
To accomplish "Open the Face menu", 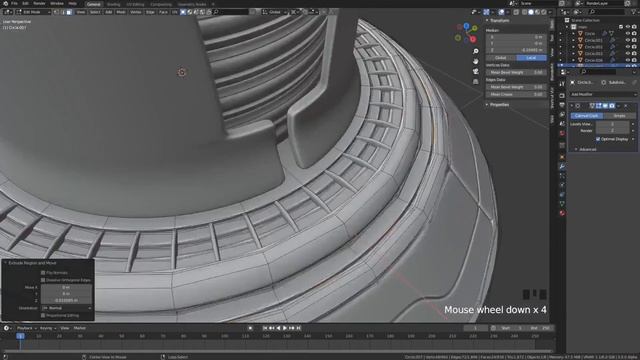I will click(163, 12).
